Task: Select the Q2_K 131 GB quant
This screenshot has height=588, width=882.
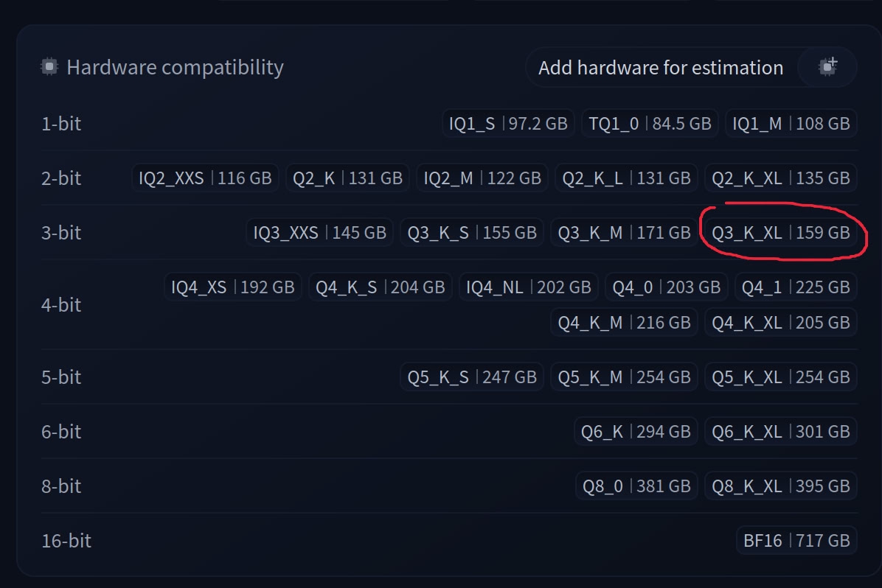Action: [x=347, y=178]
